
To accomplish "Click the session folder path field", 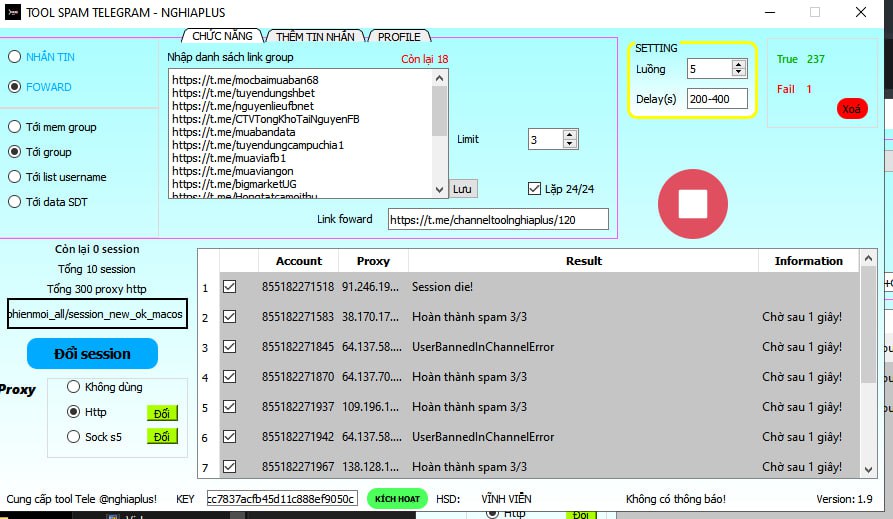I will tap(97, 314).
